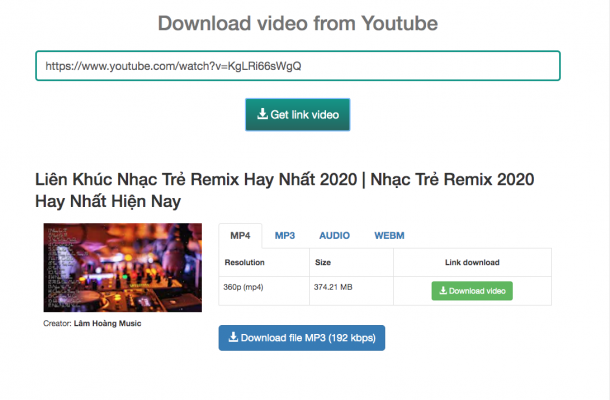Click the download icon on the blue MP3 button
Image resolution: width=610 pixels, height=400 pixels.
pos(234,338)
